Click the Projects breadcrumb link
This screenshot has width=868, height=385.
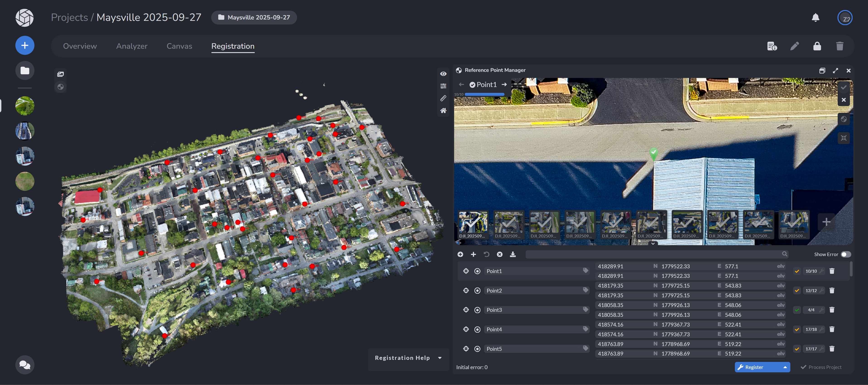point(69,17)
